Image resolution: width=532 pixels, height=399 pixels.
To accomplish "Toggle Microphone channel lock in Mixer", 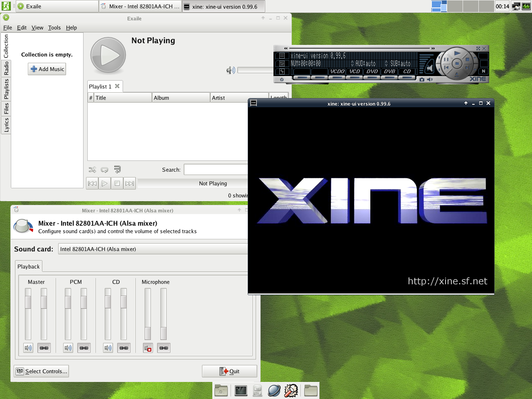I will click(164, 348).
